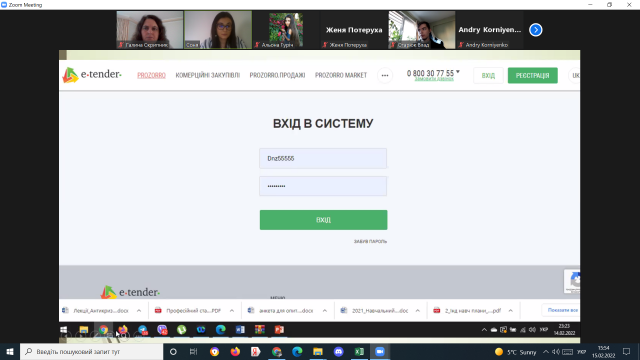Expand options for the Лекції_Антикриз docx download
This screenshot has height=360, width=640.
[x=139, y=311]
